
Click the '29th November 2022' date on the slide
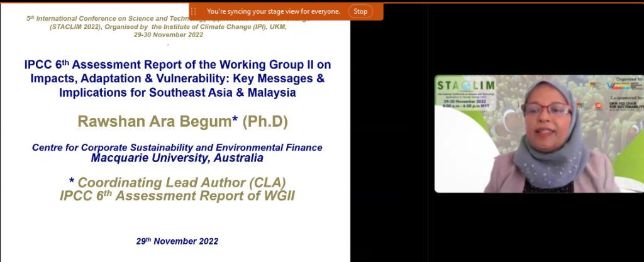[x=177, y=241]
